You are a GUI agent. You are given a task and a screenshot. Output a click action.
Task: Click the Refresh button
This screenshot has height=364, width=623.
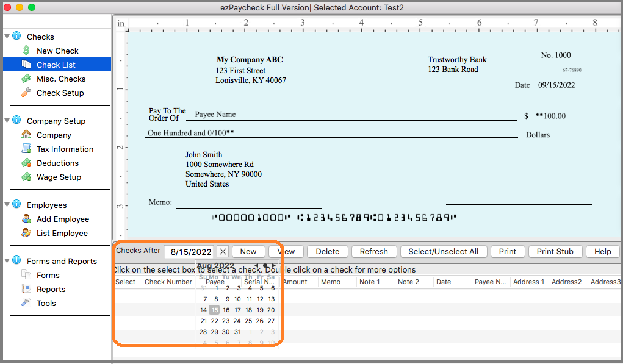click(373, 251)
